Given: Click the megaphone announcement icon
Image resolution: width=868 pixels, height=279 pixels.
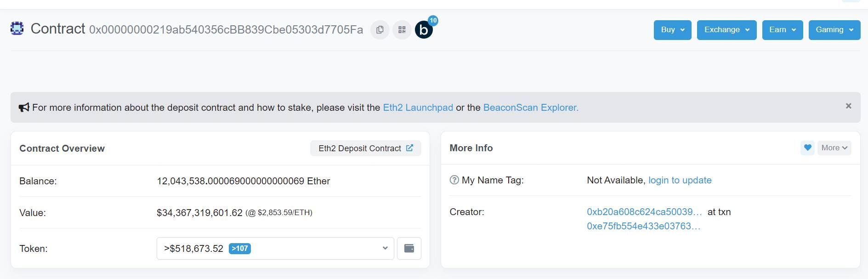Looking at the screenshot, I should (24, 108).
